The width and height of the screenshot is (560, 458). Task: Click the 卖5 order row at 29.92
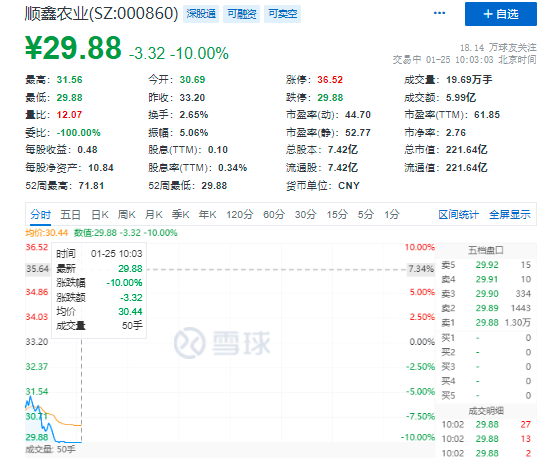tap(486, 265)
